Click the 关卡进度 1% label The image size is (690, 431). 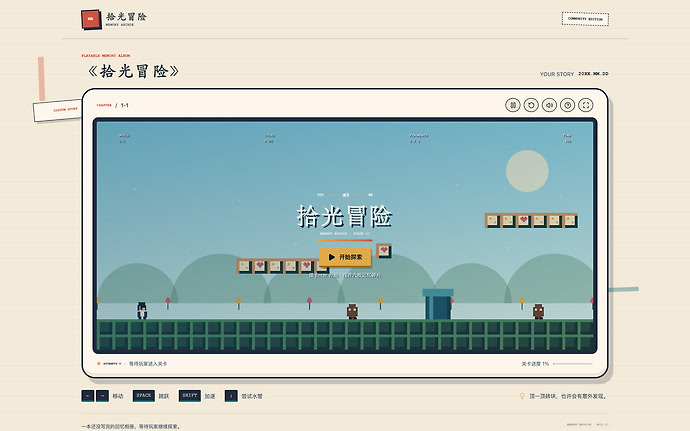click(x=535, y=364)
